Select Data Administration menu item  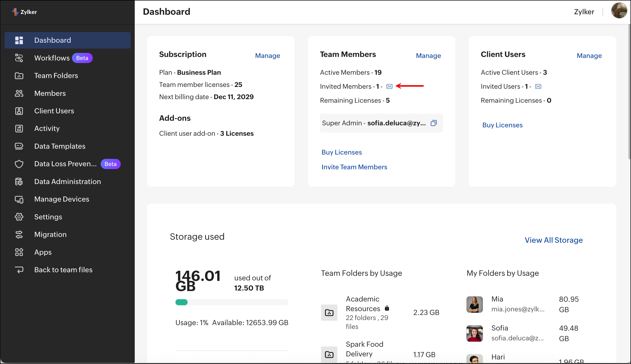coord(67,181)
